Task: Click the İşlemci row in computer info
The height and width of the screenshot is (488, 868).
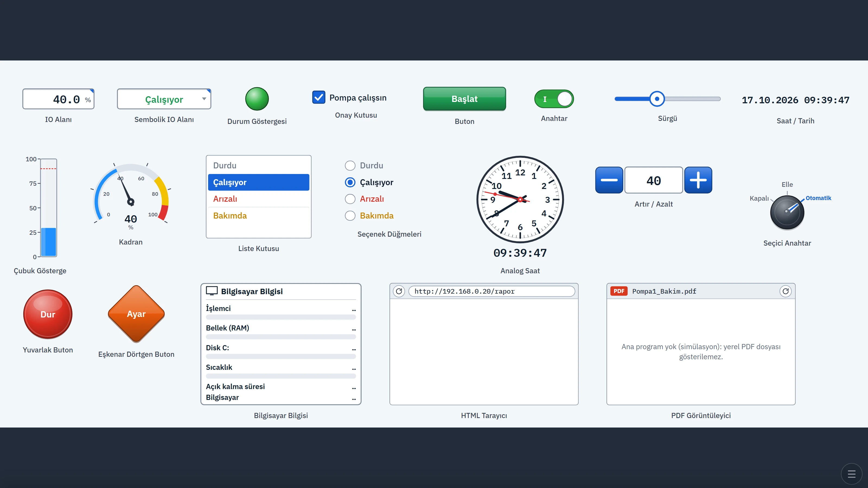Action: 281,312
